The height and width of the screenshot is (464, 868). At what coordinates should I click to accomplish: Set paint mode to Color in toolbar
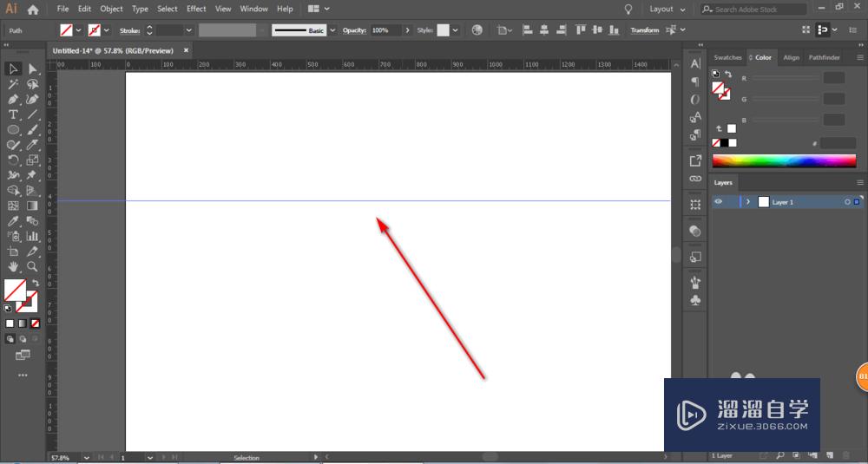10,323
